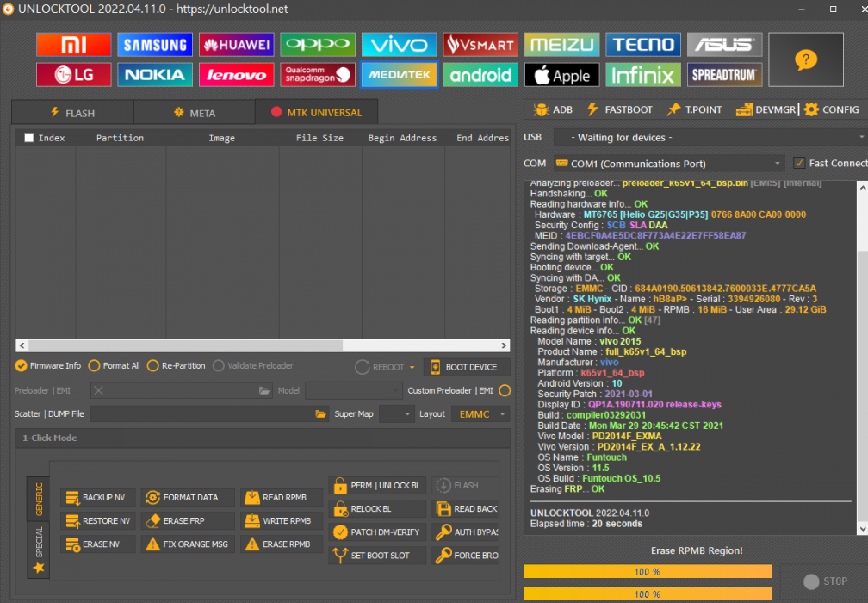Open the Apple brand section
The width and height of the screenshot is (868, 603).
point(561,75)
